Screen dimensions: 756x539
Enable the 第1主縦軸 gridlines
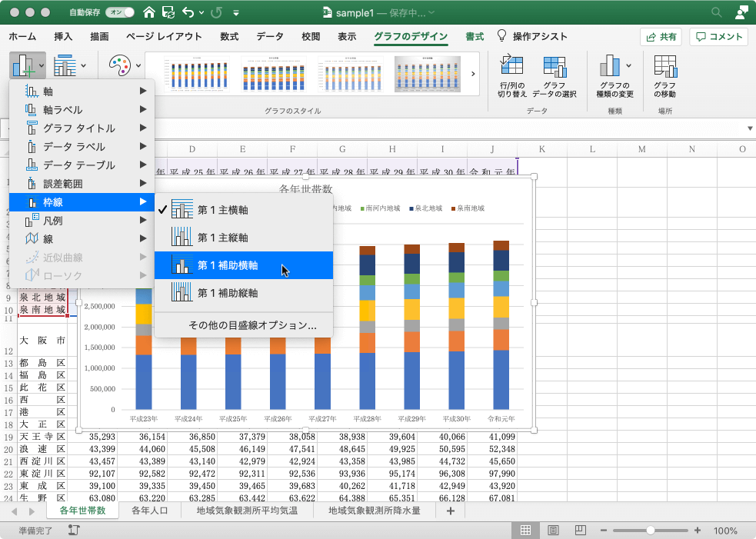[x=244, y=238]
